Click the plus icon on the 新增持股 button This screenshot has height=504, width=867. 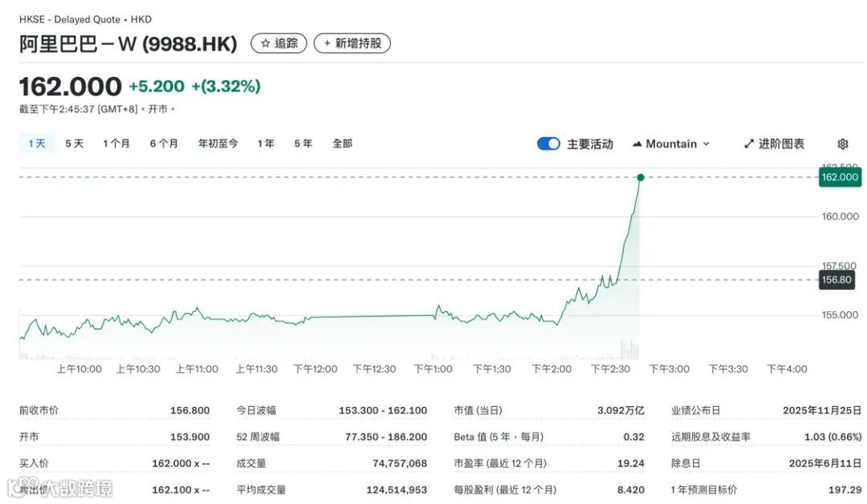point(328,43)
